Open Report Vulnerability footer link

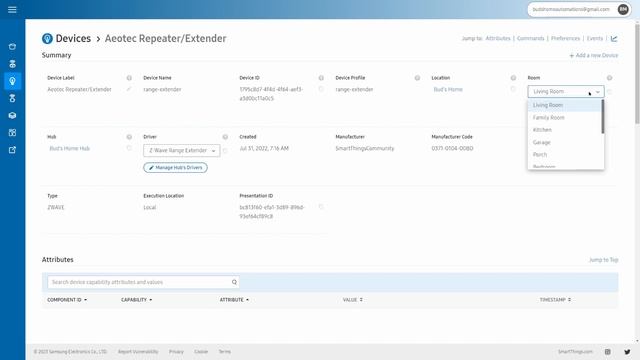(x=138, y=351)
